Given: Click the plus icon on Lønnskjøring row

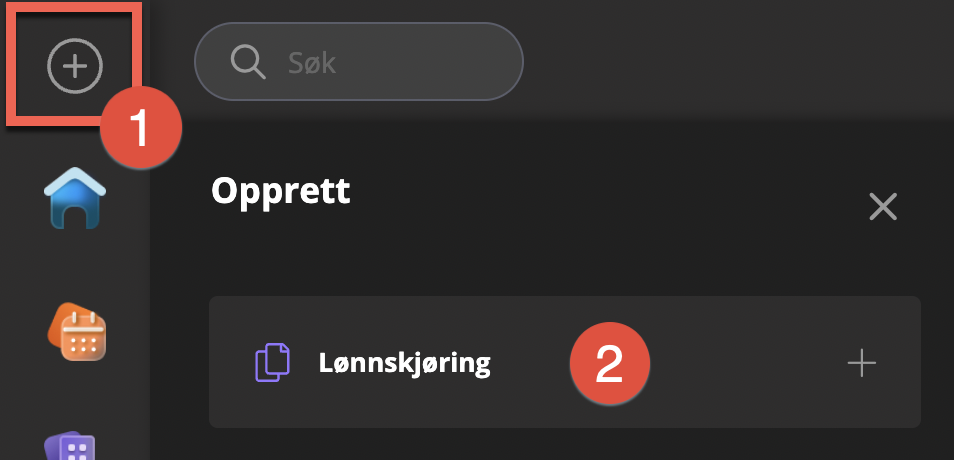Looking at the screenshot, I should click(x=861, y=363).
